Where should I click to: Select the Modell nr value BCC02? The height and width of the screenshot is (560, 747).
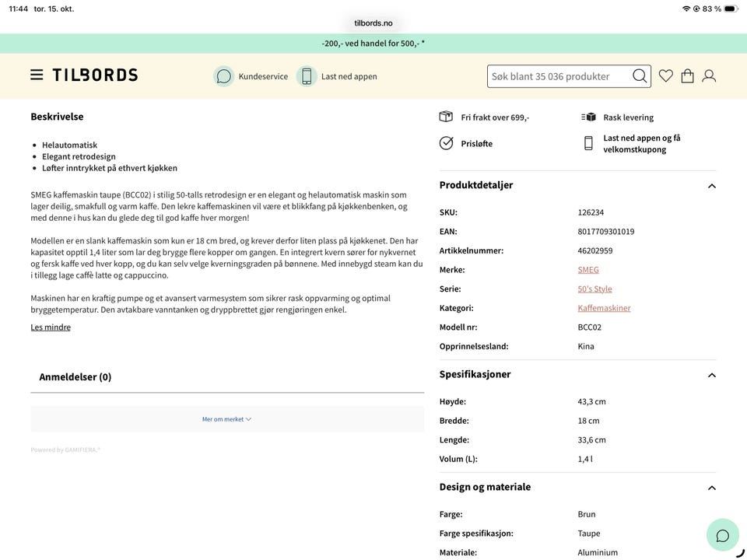(589, 327)
